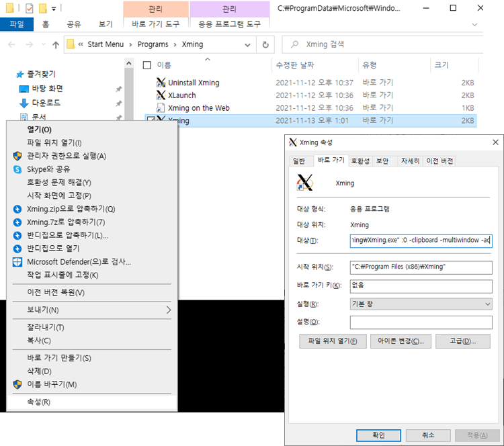Close the Xming 속성 dialog with X
Image resolution: width=504 pixels, height=446 pixels.
point(495,142)
